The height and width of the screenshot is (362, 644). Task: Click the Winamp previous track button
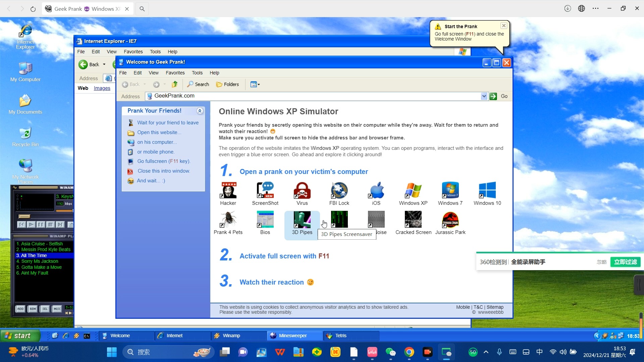coord(21,225)
